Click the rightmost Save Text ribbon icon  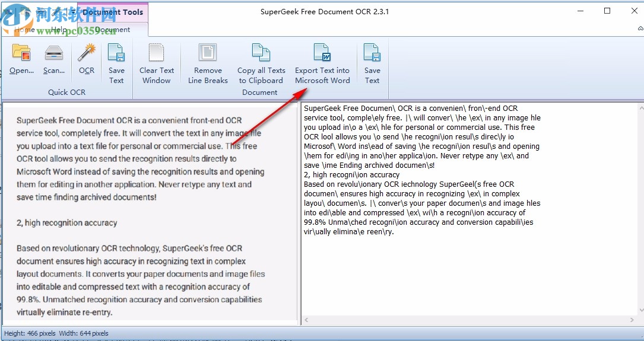click(x=372, y=63)
